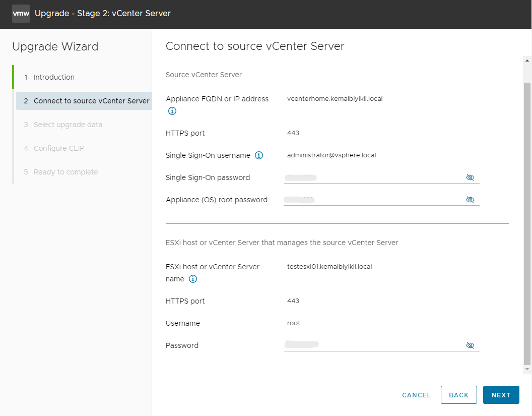This screenshot has width=532, height=416.
Task: Click the Source vCenter Server section heading
Action: (x=204, y=75)
